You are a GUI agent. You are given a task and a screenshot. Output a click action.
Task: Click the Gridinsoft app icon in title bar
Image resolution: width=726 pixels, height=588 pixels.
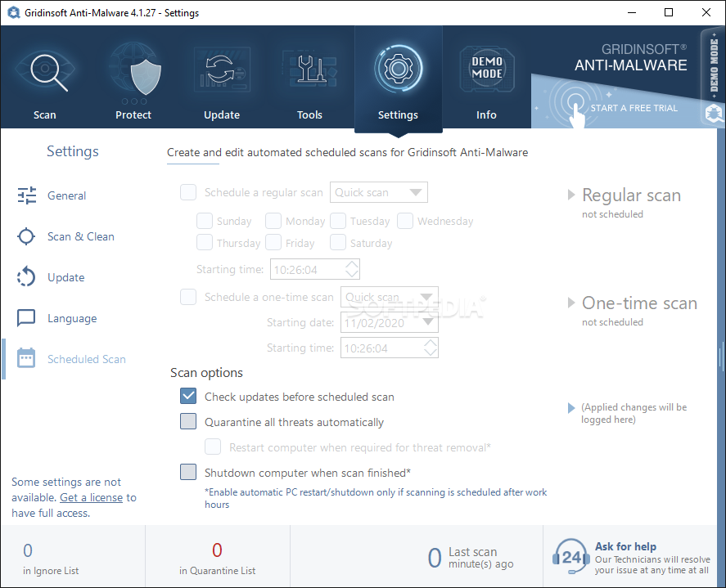tap(13, 12)
